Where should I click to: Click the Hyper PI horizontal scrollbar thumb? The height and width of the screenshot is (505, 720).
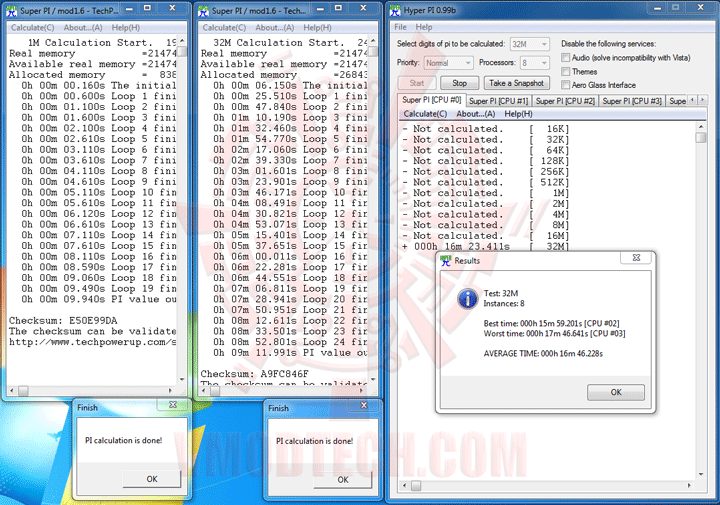(416, 485)
